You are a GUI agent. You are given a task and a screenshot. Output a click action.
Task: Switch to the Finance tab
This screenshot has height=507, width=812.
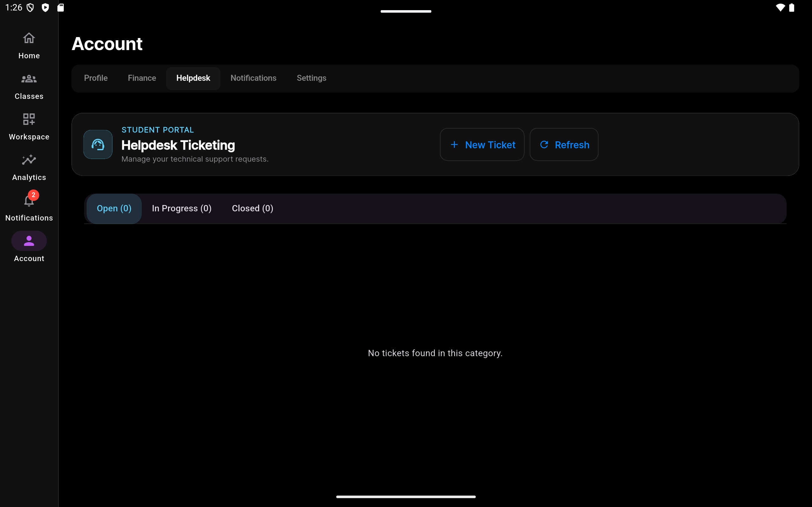pyautogui.click(x=142, y=78)
